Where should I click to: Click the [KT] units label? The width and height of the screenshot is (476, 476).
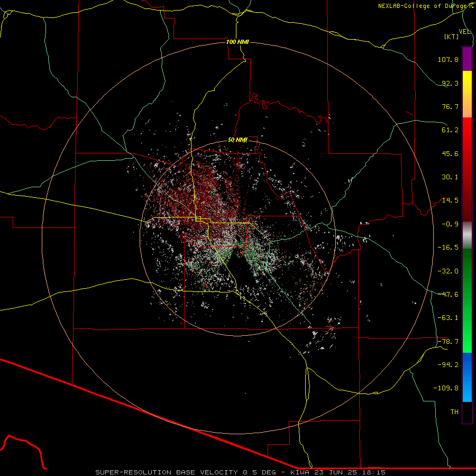click(451, 36)
